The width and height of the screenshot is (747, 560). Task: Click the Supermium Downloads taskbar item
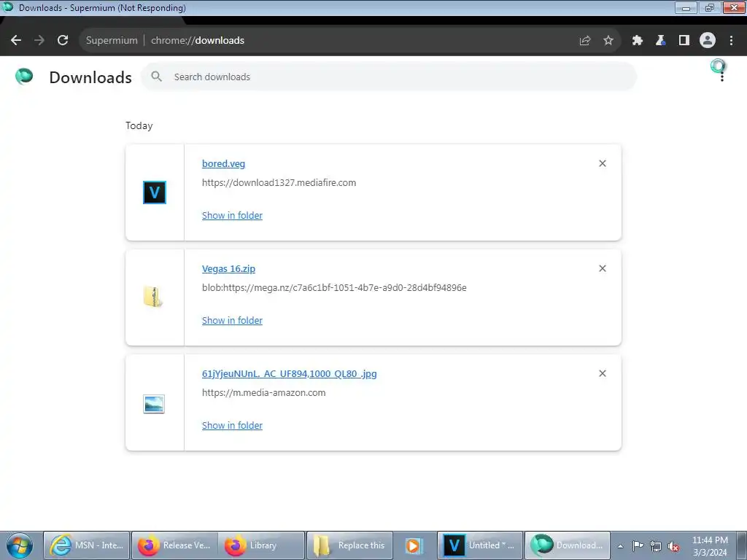[568, 545]
